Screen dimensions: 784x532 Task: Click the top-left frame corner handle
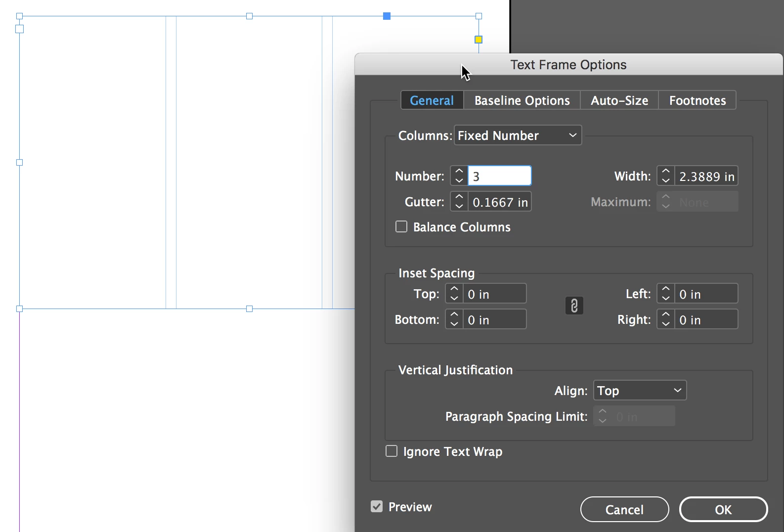(x=20, y=16)
